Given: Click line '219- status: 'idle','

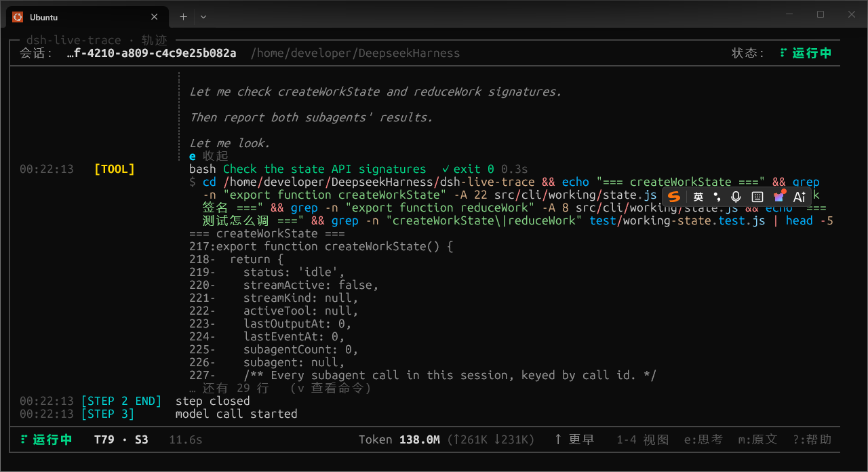Looking at the screenshot, I should click(267, 272).
